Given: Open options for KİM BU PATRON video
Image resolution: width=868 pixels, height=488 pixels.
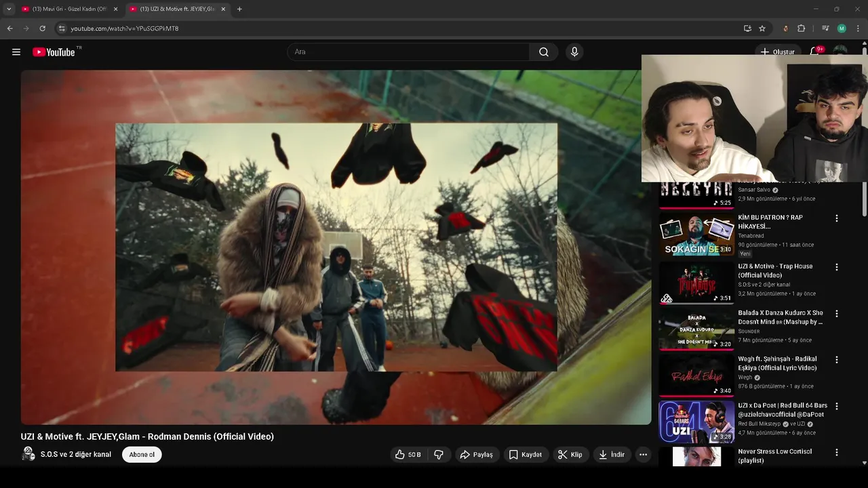Looking at the screenshot, I should tap(836, 218).
